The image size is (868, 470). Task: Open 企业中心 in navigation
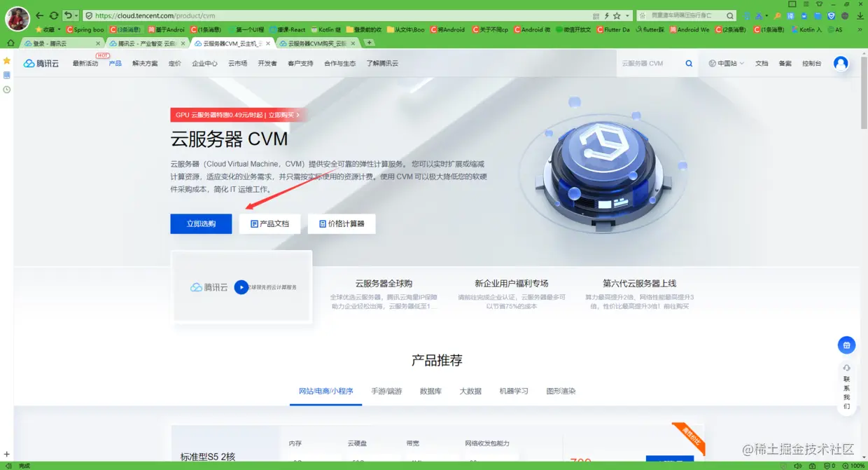204,63
